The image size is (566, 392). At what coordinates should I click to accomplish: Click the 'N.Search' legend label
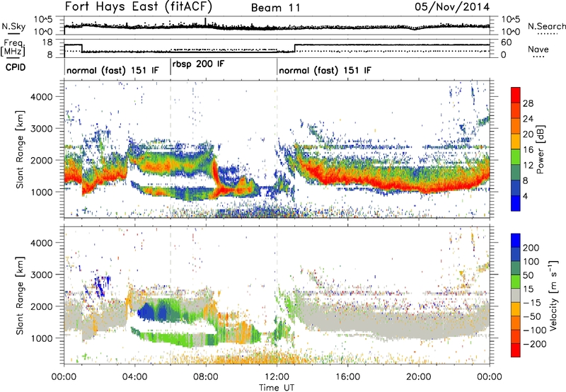point(546,26)
